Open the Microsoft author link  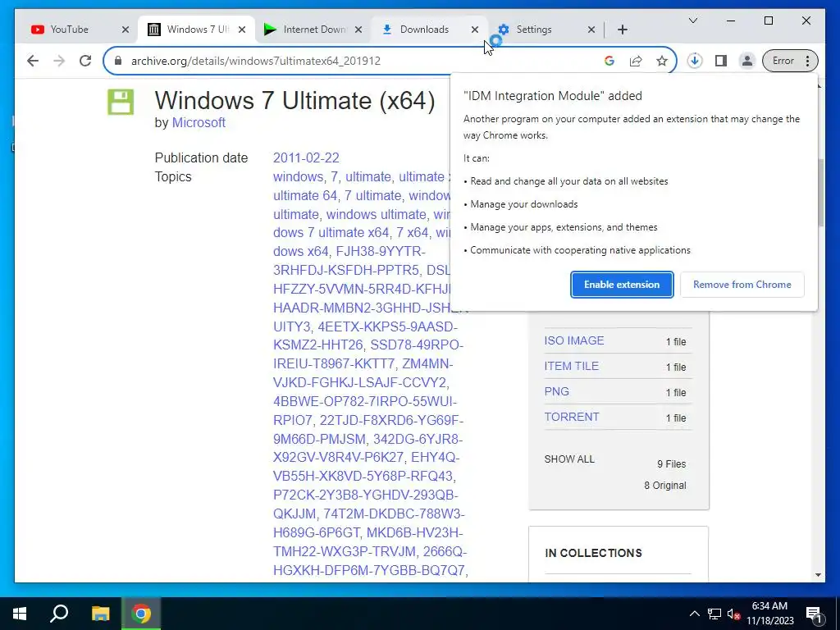tap(199, 123)
